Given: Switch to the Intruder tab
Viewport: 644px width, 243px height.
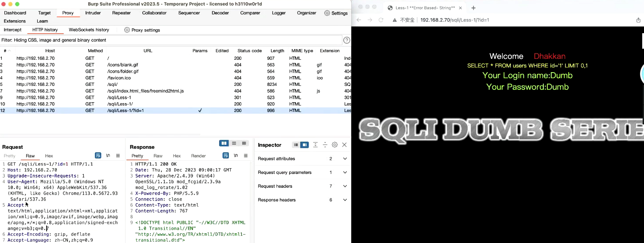Looking at the screenshot, I should [x=93, y=13].
